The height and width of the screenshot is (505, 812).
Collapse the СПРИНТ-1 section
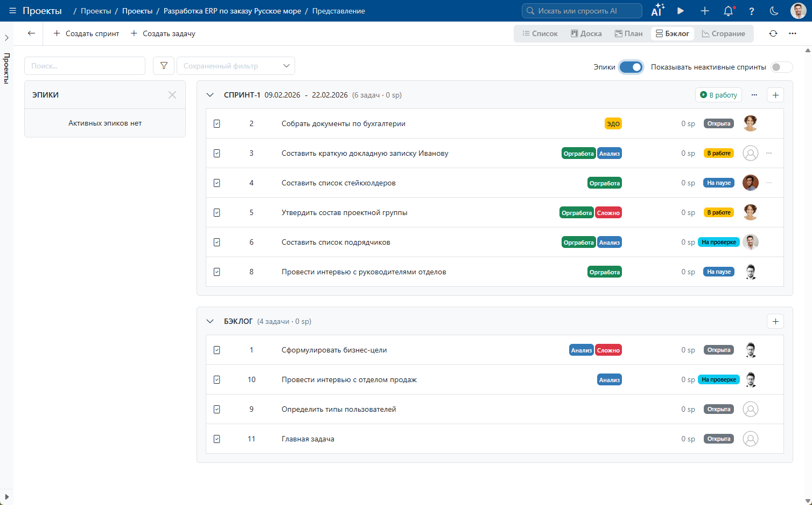click(210, 95)
